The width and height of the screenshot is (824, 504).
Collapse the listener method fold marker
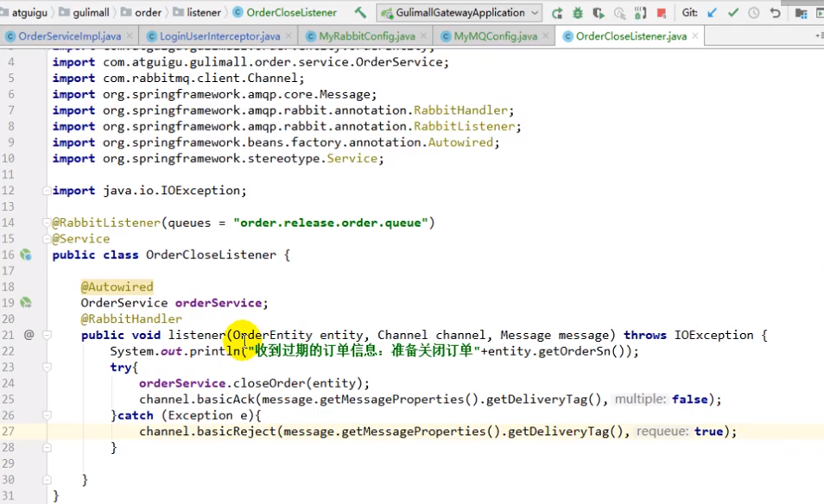(x=47, y=335)
